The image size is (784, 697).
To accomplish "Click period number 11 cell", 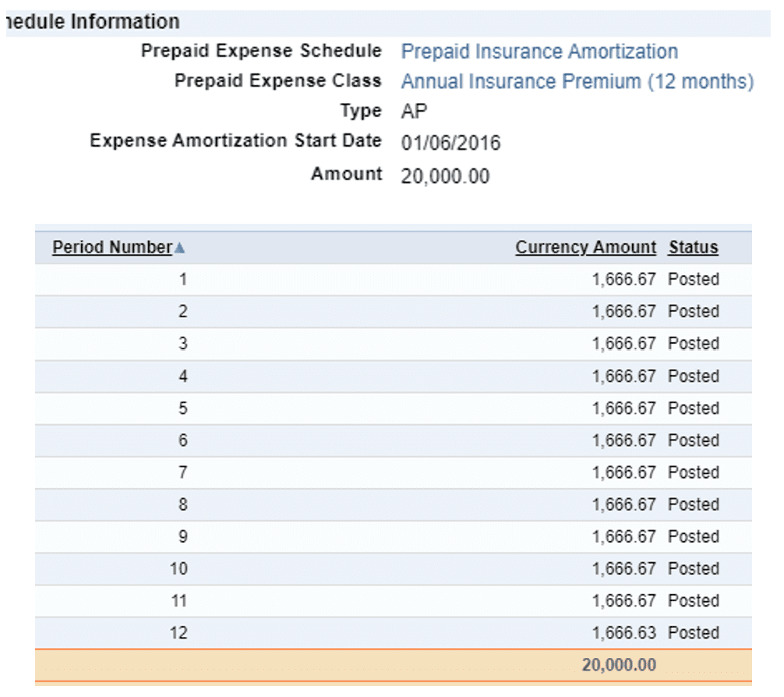I will pyautogui.click(x=178, y=600).
